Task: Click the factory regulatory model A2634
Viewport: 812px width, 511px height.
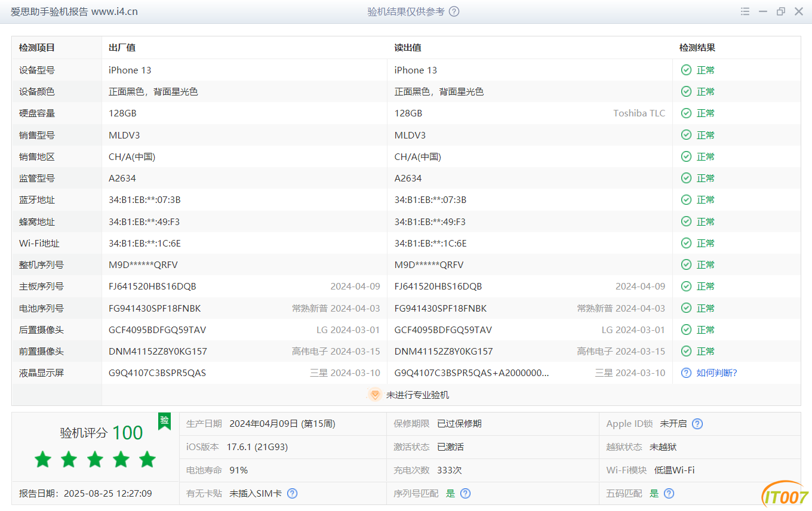Action: pos(122,178)
